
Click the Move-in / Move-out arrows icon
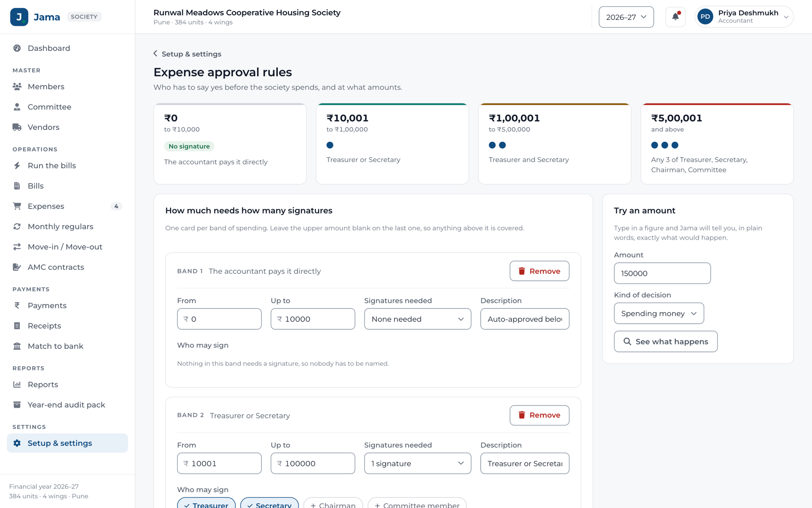pos(17,247)
